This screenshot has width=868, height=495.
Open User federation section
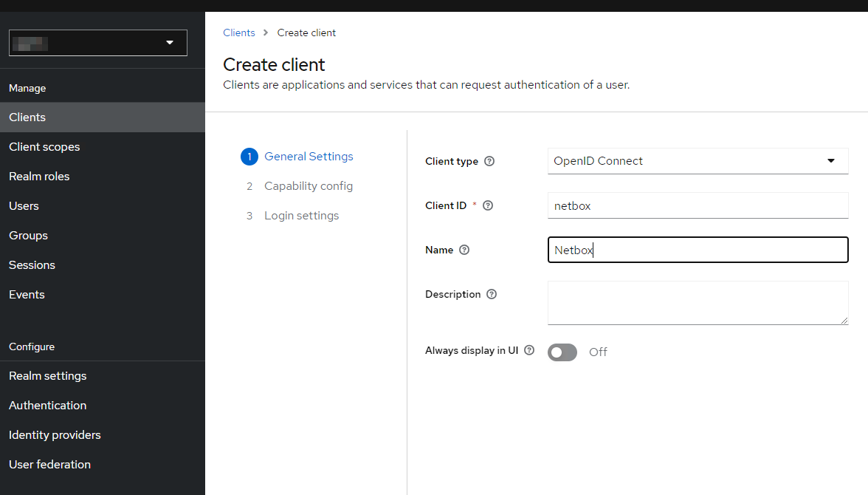[49, 465]
